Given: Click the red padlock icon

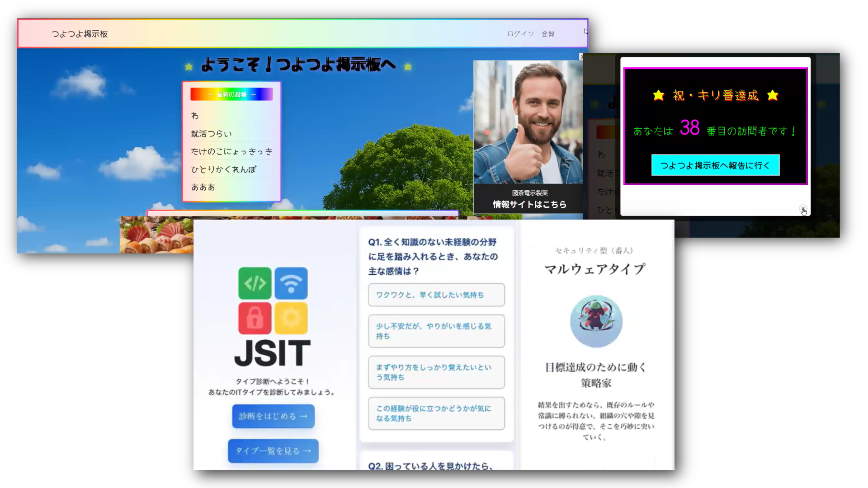Looking at the screenshot, I should point(255,318).
